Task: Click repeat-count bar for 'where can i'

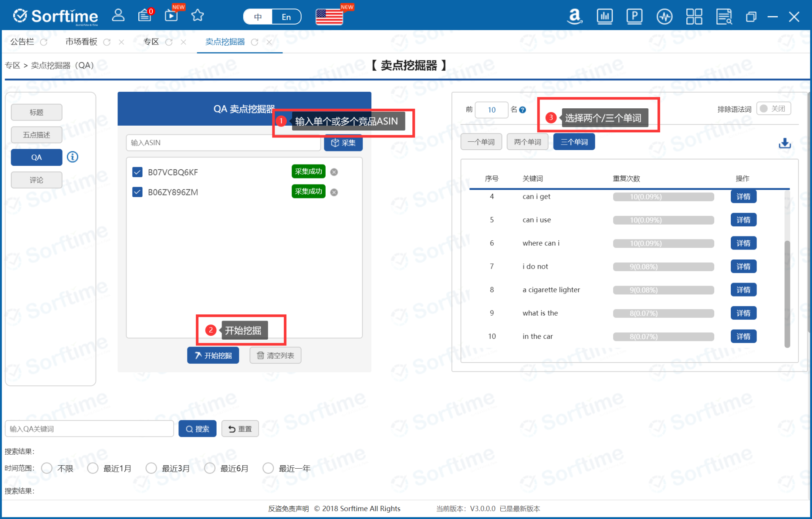Action: click(x=663, y=243)
